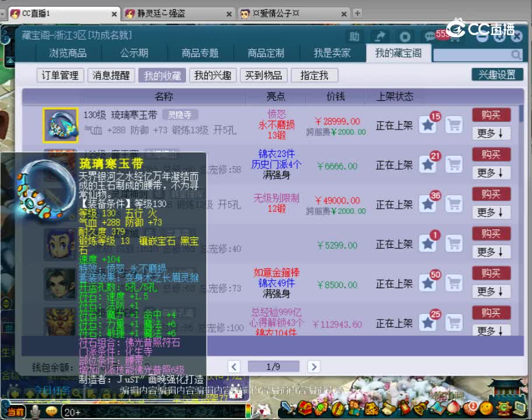Click 购买 for the ￥6666.00 listing

pos(491,155)
